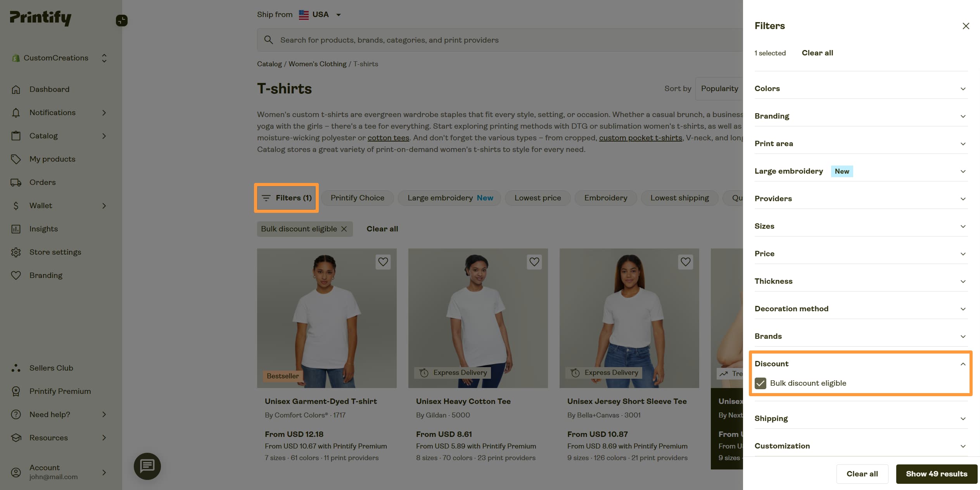This screenshot has height=490, width=980.
Task: Open Branding via the heart sidebar icon
Action: click(16, 275)
